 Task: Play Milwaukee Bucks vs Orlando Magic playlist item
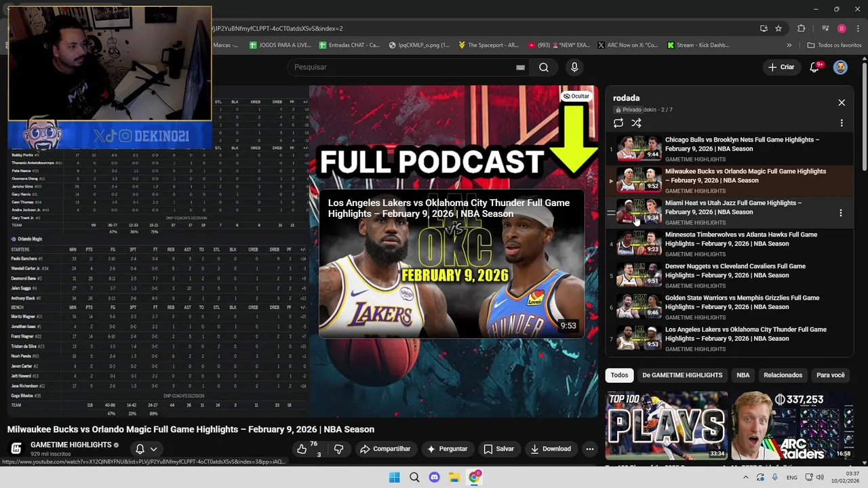point(729,180)
